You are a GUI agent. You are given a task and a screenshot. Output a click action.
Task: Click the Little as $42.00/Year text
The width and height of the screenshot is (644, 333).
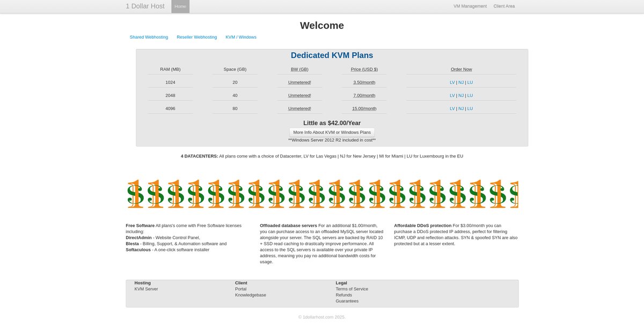coord(332,123)
